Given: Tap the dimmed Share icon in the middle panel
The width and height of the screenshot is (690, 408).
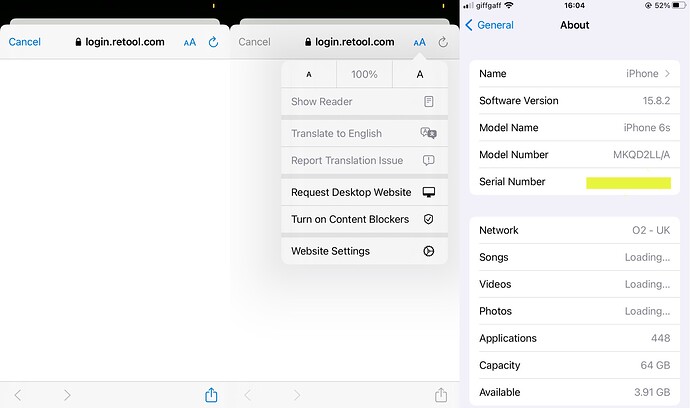Looking at the screenshot, I should (441, 394).
